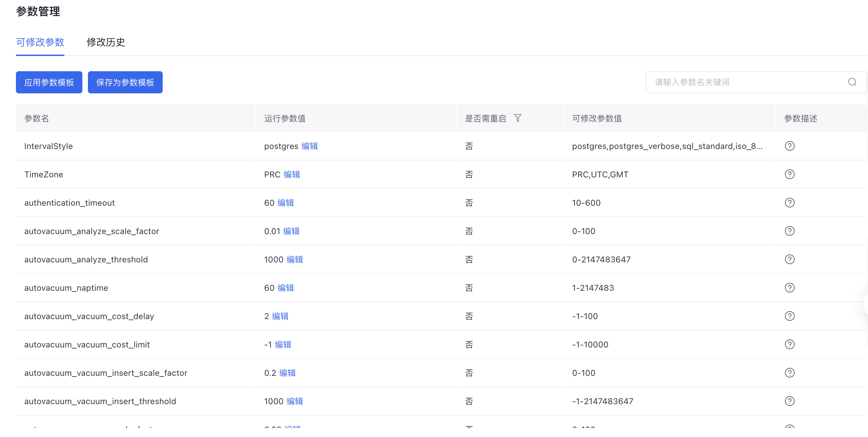Show description icon for autovacuum_analyze_scale_factor

click(789, 231)
